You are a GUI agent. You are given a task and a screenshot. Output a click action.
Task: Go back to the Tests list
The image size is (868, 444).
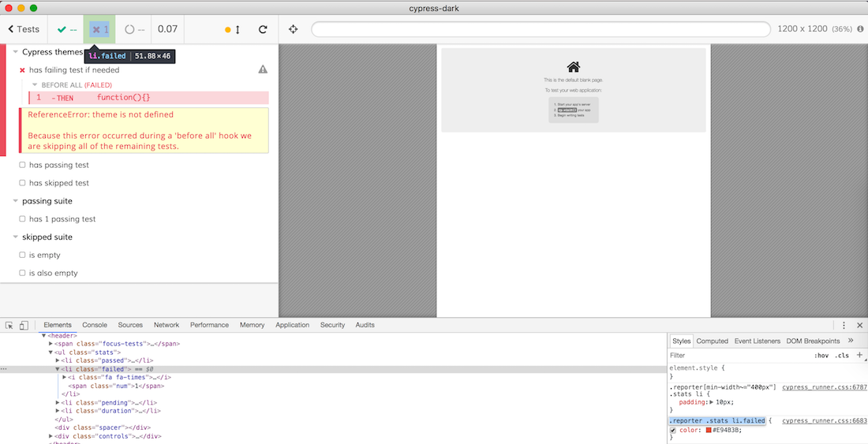[24, 29]
